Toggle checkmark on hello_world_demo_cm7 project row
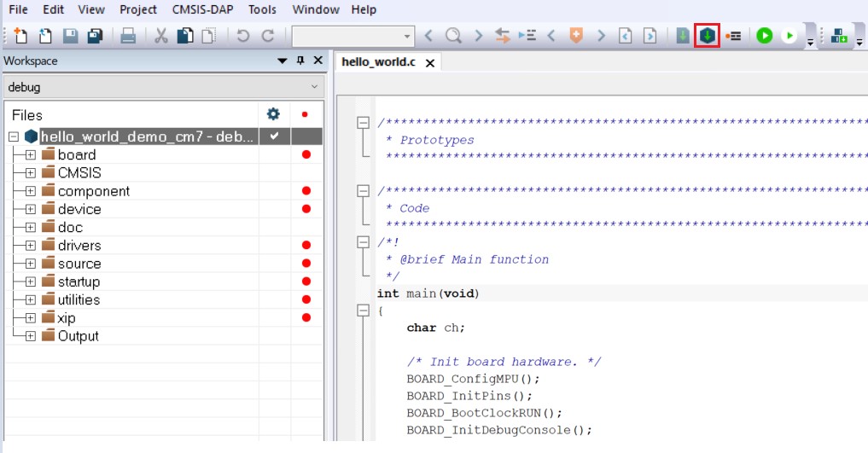Image resolution: width=868 pixels, height=453 pixels. pyautogui.click(x=274, y=136)
